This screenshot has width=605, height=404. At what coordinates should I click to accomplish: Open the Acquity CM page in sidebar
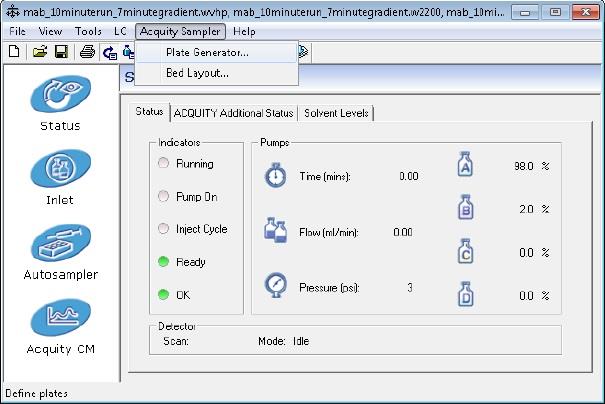(x=61, y=326)
